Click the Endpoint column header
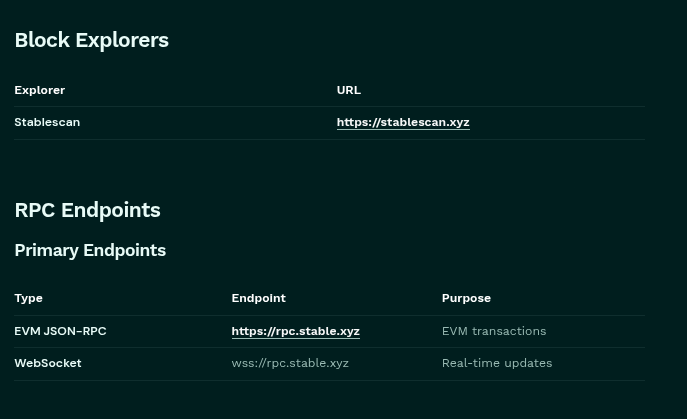 (x=258, y=298)
